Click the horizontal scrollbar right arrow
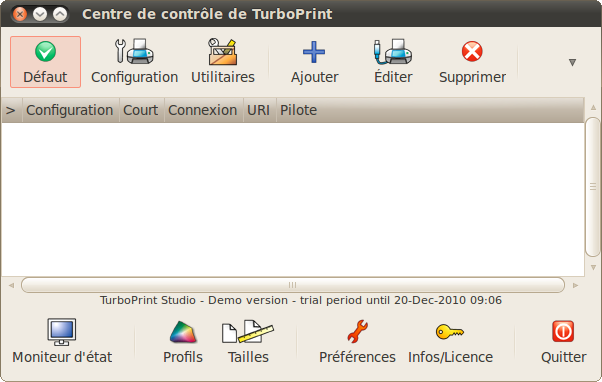 (575, 285)
